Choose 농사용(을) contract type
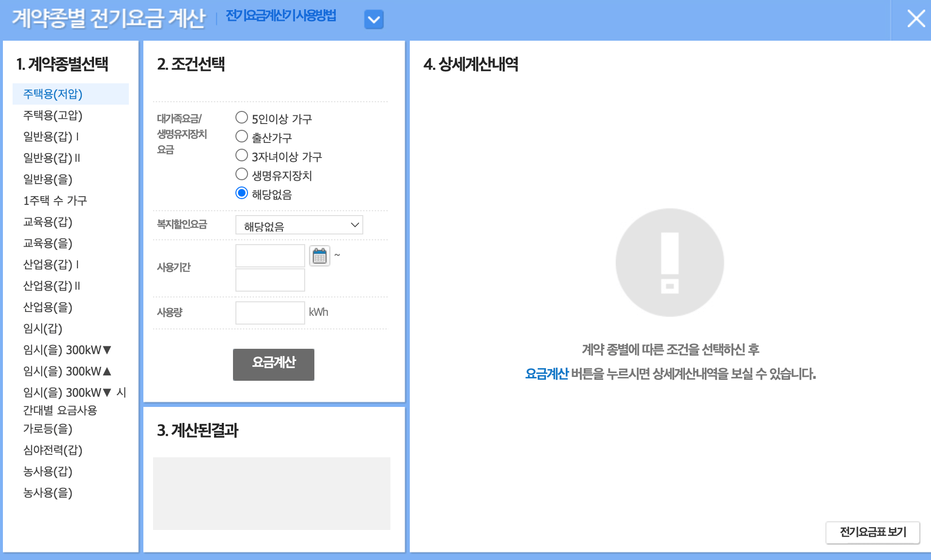This screenshot has width=931, height=560. (48, 493)
